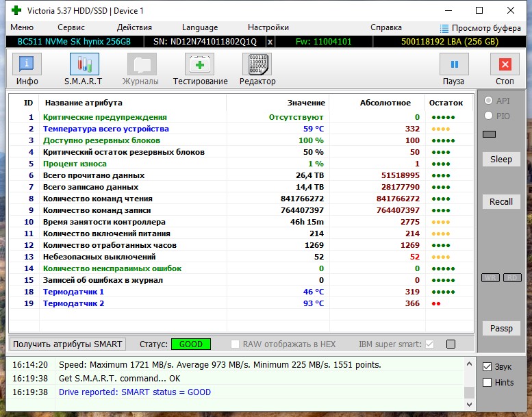Screen dimensions: 532x417
Task: Select the Количество отработанных часов row
Action: (x=242, y=245)
